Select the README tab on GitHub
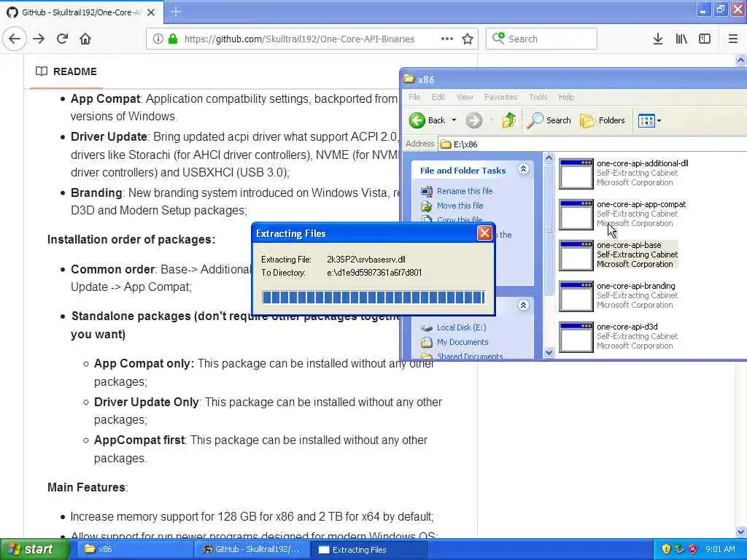This screenshot has width=747, height=560. [66, 71]
